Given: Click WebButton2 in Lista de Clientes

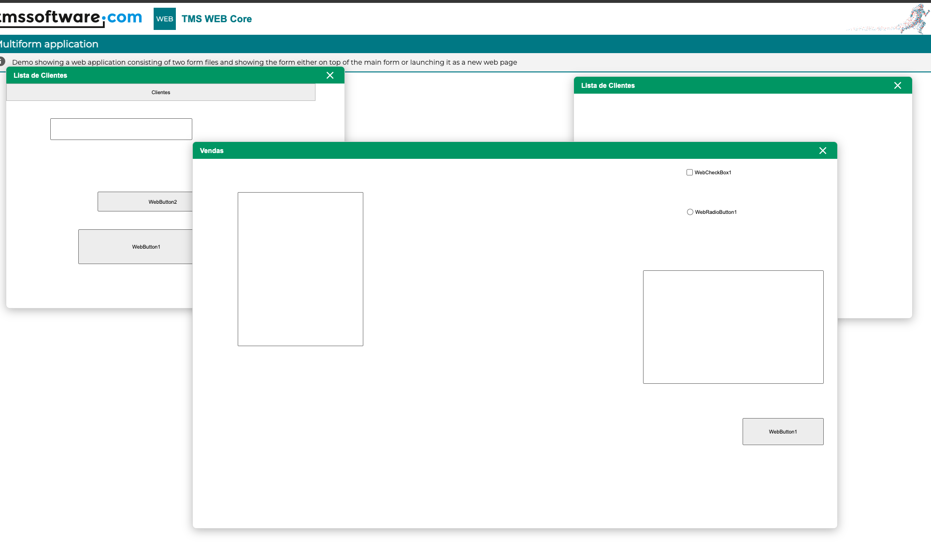Looking at the screenshot, I should point(145,202).
